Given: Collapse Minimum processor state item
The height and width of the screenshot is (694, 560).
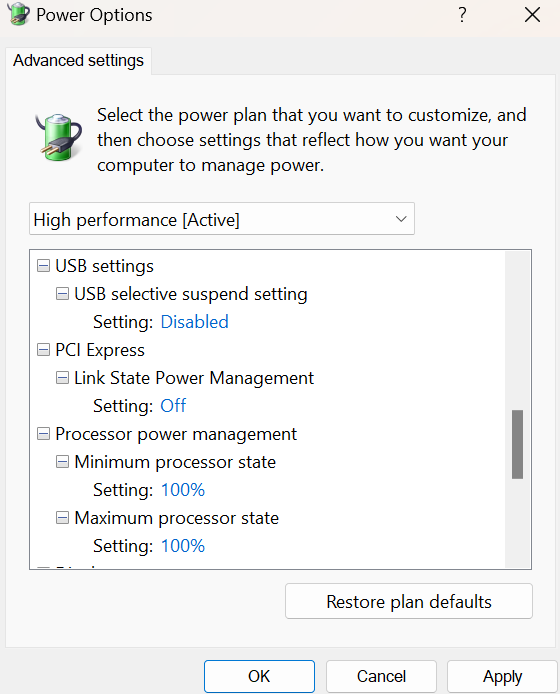Looking at the screenshot, I should (62, 462).
